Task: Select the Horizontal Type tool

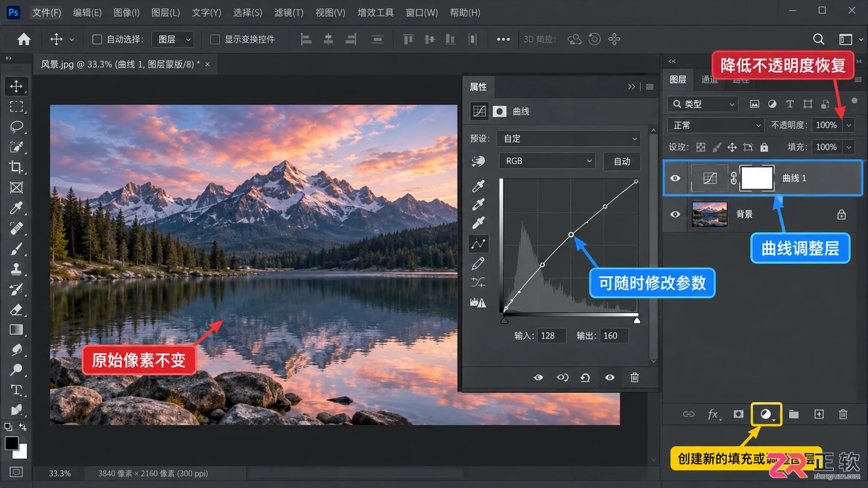Action: click(16, 390)
